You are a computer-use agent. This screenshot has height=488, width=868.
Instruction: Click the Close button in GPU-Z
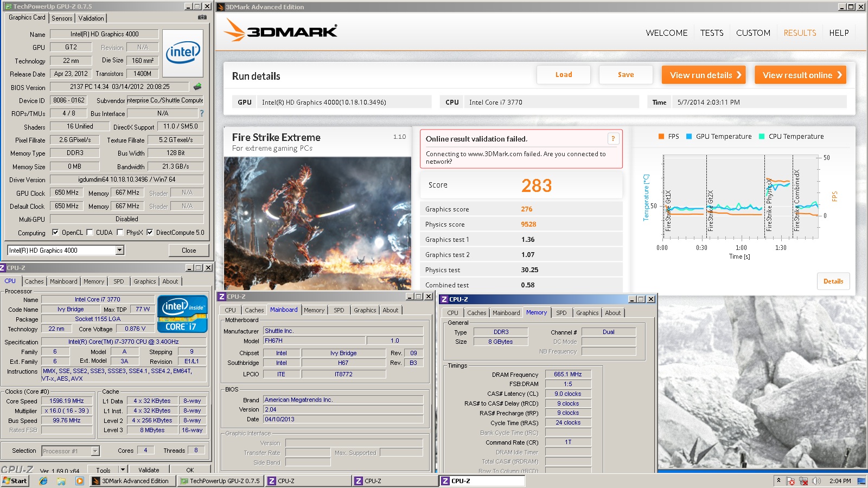(x=189, y=250)
